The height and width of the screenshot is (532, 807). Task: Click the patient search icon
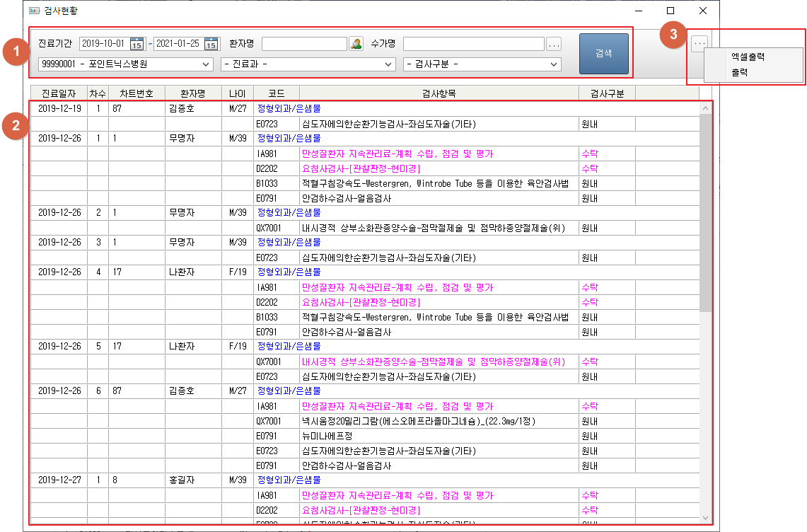pos(356,44)
